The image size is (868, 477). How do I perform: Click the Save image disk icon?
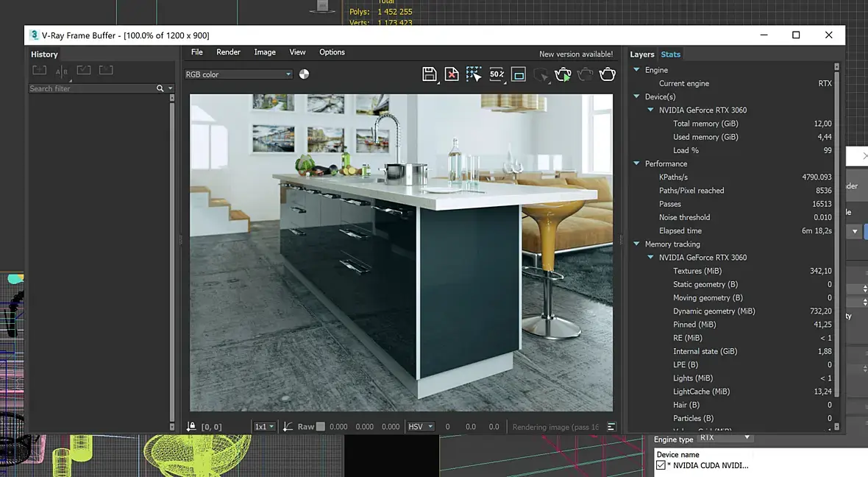[x=430, y=74]
